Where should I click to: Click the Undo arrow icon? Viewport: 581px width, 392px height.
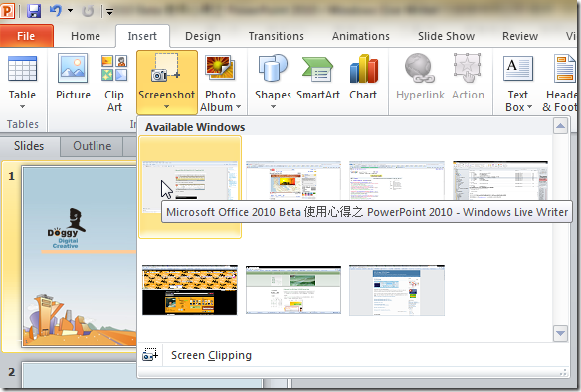point(55,11)
